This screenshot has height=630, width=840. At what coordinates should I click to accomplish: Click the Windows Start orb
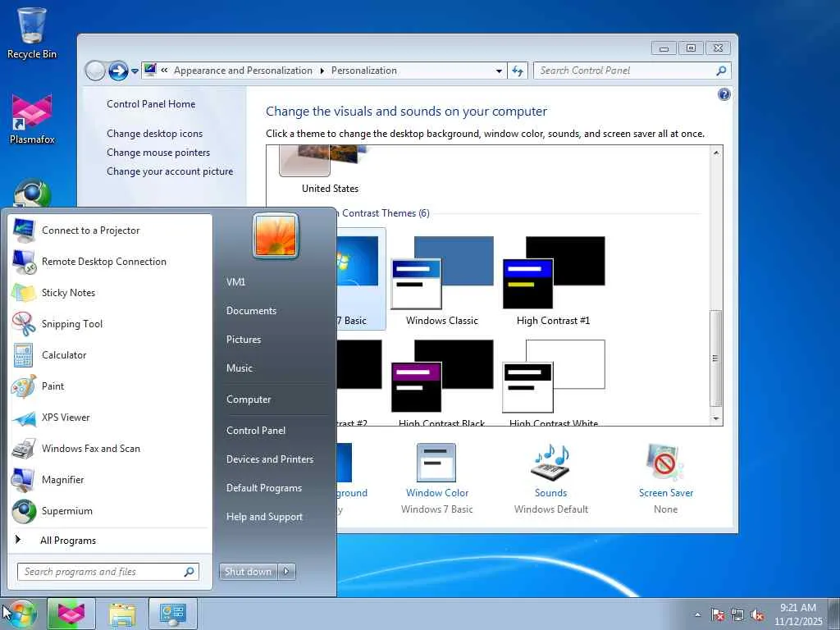21,614
